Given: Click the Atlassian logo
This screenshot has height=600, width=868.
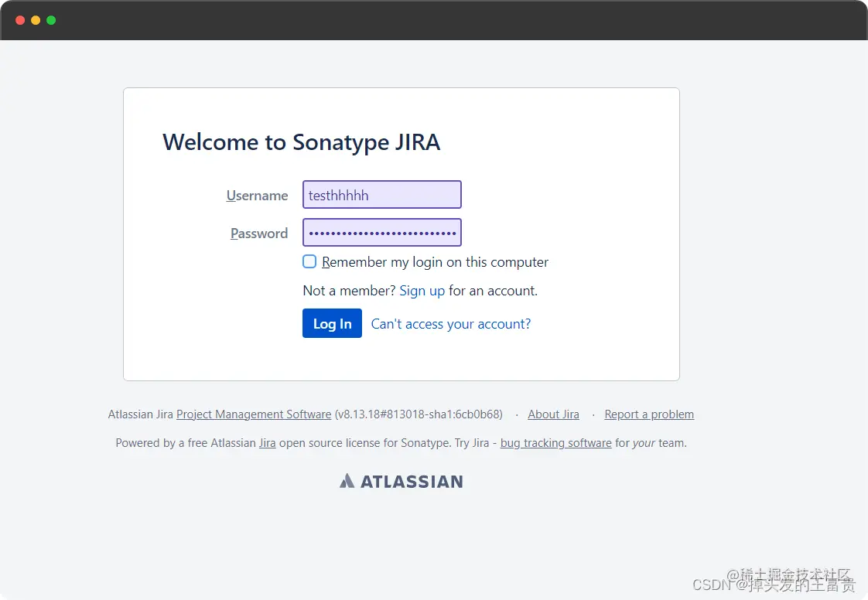Looking at the screenshot, I should (402, 481).
